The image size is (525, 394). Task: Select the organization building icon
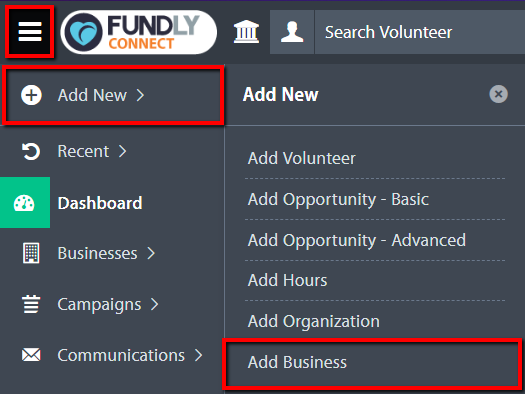(x=246, y=32)
